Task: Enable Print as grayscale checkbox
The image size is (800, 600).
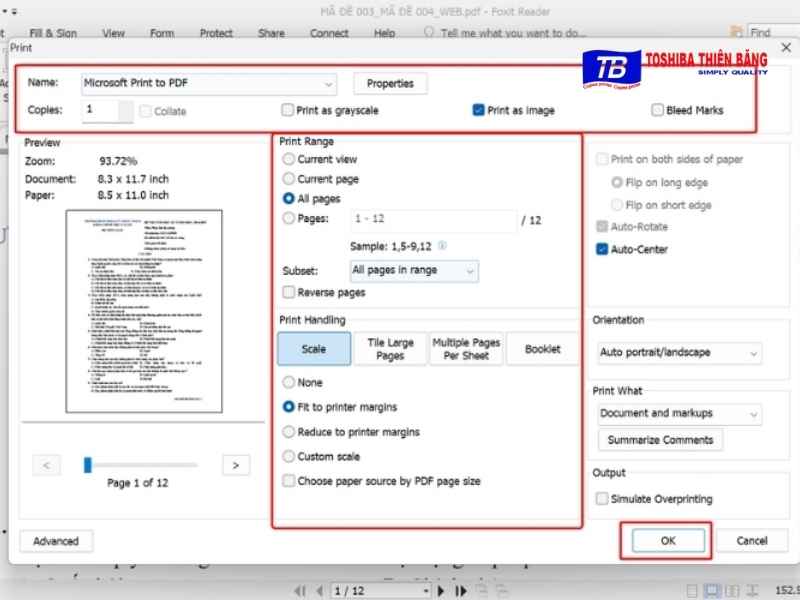Action: [288, 110]
